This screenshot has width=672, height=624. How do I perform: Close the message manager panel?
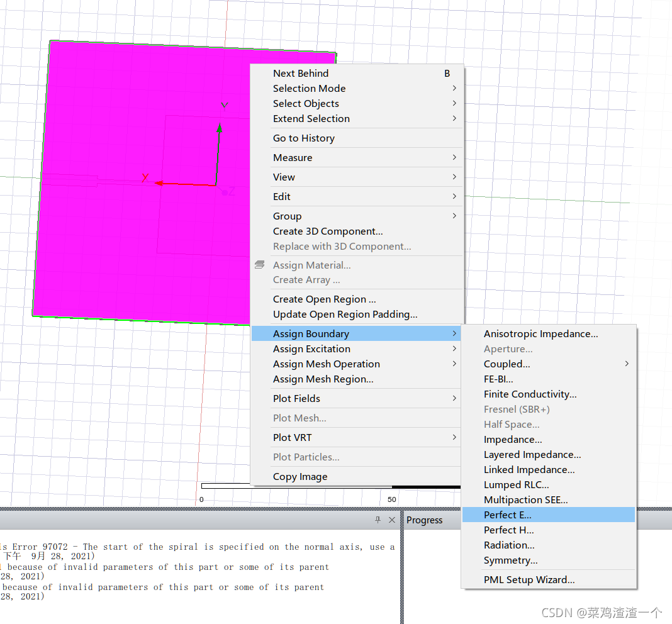[x=392, y=520]
